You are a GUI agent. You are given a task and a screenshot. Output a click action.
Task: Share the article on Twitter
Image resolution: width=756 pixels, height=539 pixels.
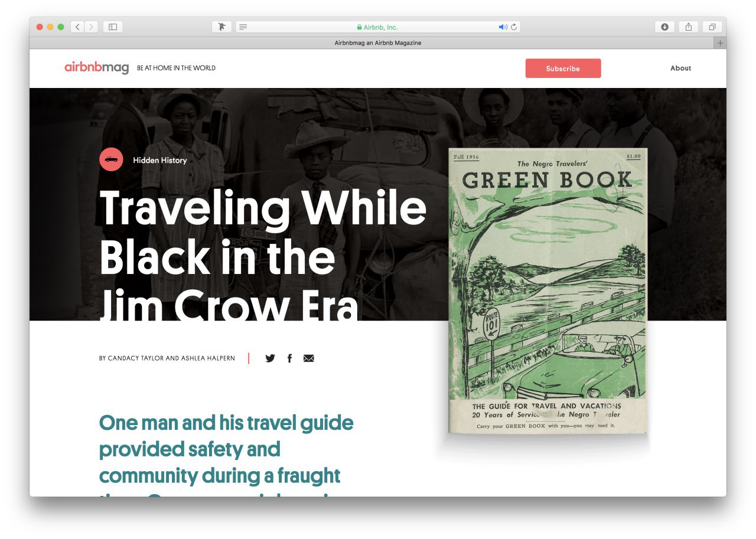270,358
